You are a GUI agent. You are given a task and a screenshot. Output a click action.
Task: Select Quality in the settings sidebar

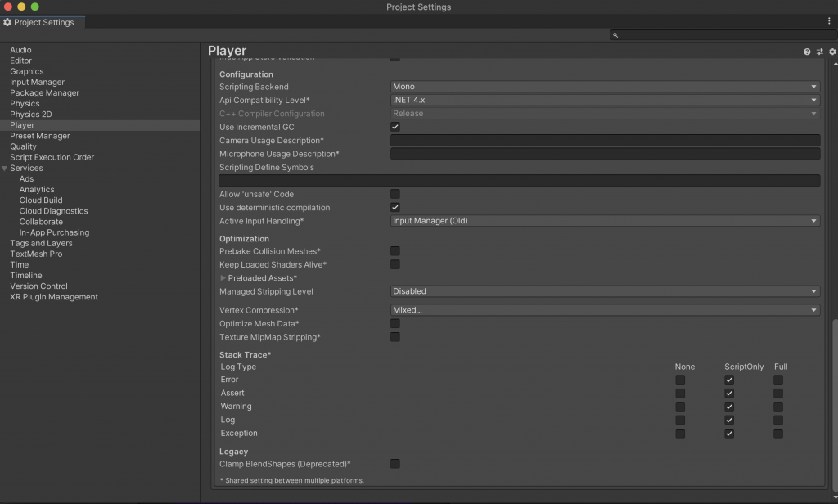point(25,146)
